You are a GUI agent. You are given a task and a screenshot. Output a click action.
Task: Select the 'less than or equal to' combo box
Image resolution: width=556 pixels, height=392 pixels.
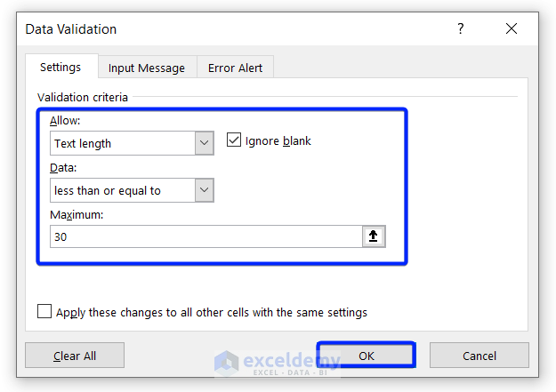[123, 190]
